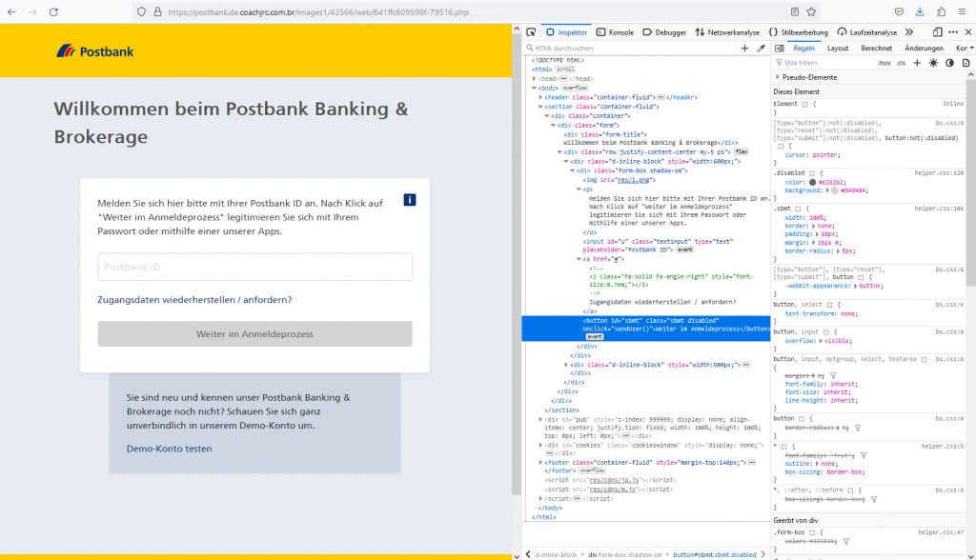
Task: Open the DevTools customization menu (three dots)
Action: coord(951,31)
